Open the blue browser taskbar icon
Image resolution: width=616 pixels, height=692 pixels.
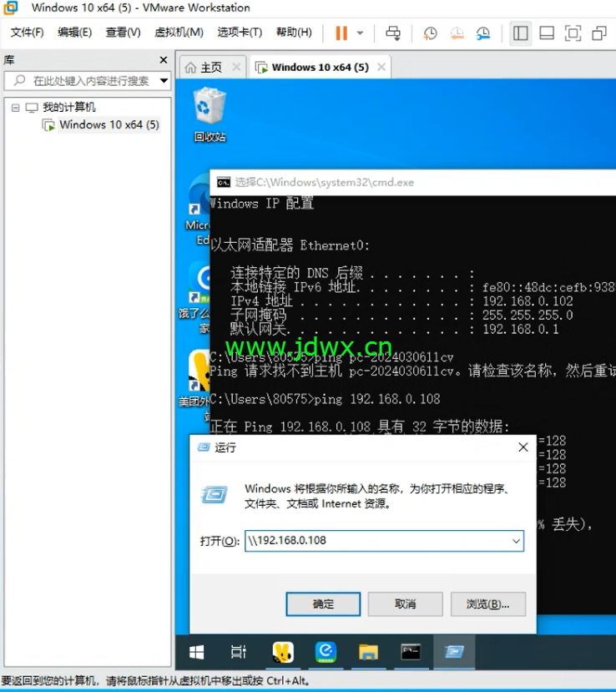pyautogui.click(x=326, y=652)
